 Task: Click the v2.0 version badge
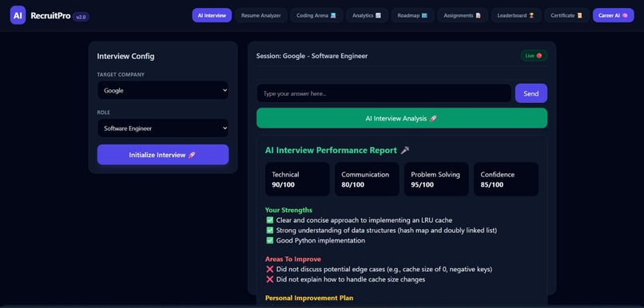81,17
